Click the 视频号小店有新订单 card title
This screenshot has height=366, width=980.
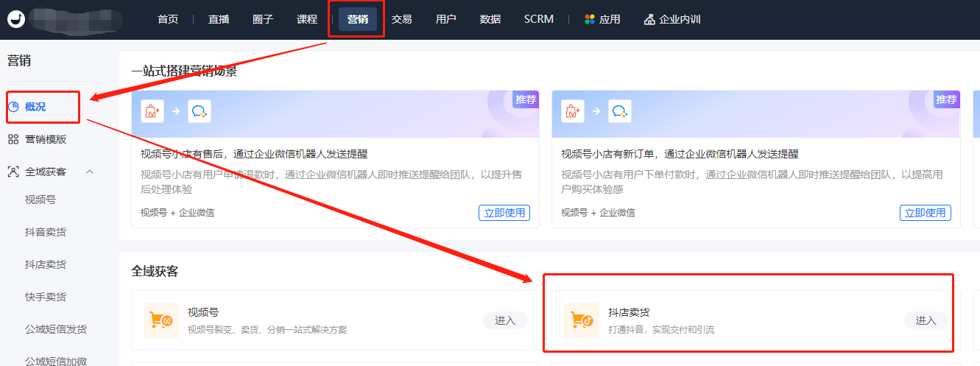pyautogui.click(x=680, y=154)
